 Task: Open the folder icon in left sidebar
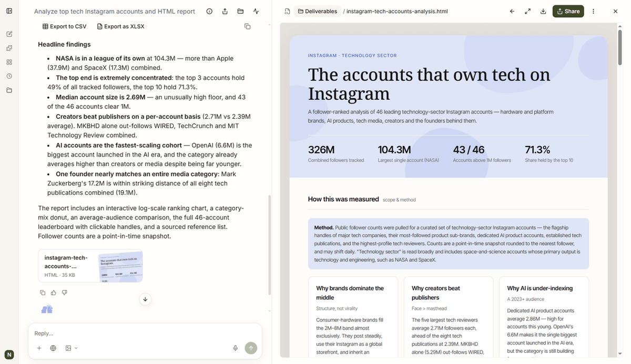[x=9, y=90]
